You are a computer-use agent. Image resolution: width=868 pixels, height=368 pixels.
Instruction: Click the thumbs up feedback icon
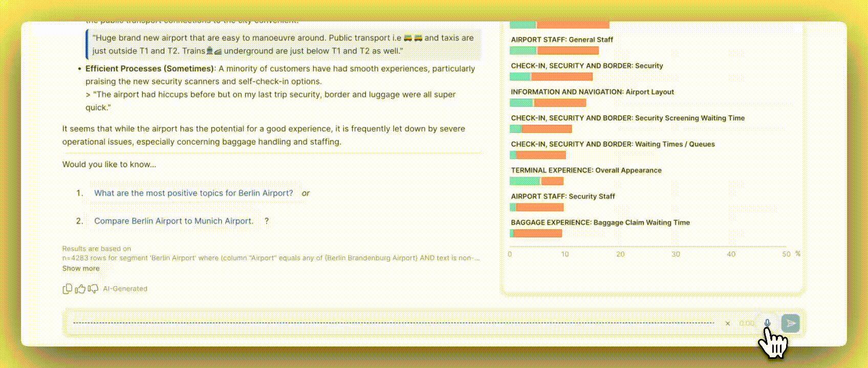pyautogui.click(x=80, y=289)
